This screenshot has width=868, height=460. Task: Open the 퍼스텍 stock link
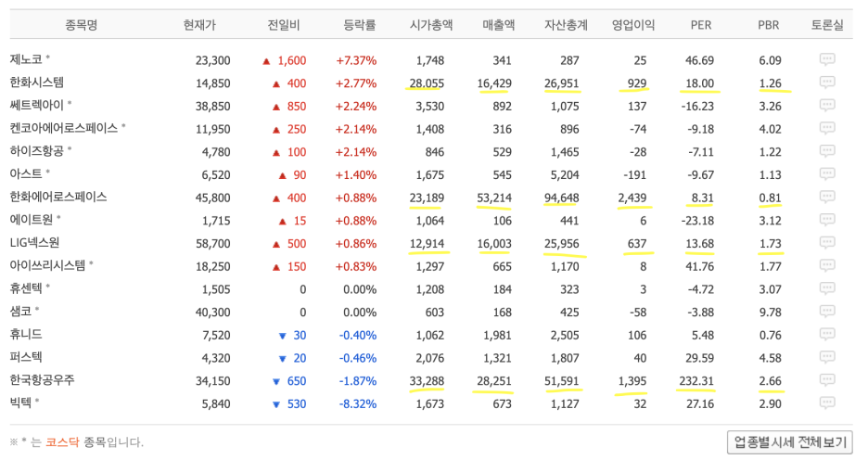[x=26, y=357]
